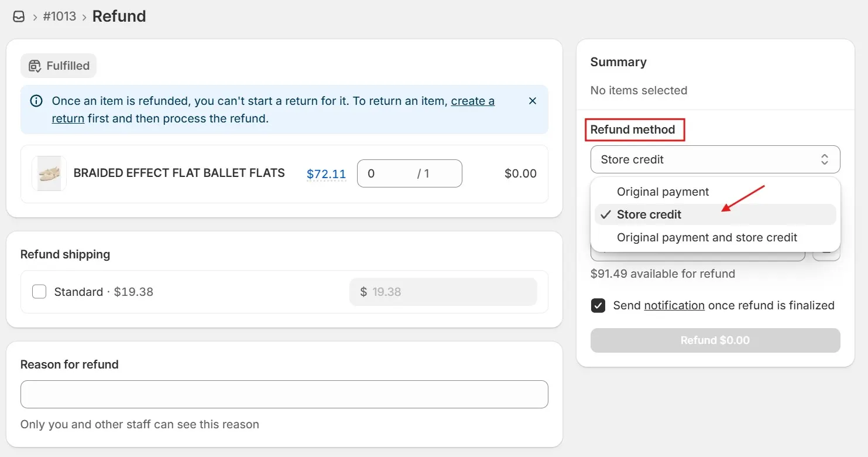Choose Original payment refund method
Image resolution: width=868 pixels, height=457 pixels.
(715, 192)
